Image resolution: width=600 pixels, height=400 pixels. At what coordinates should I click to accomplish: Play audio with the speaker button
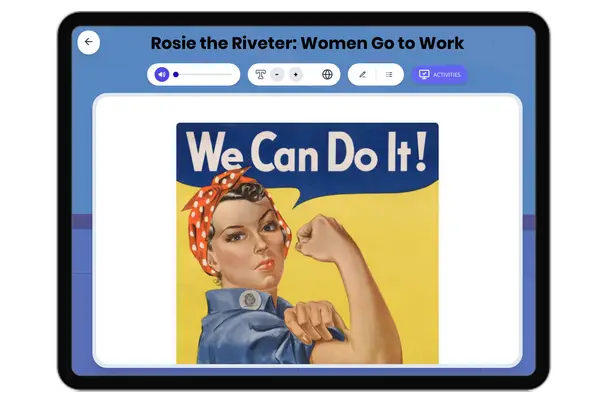coord(162,74)
